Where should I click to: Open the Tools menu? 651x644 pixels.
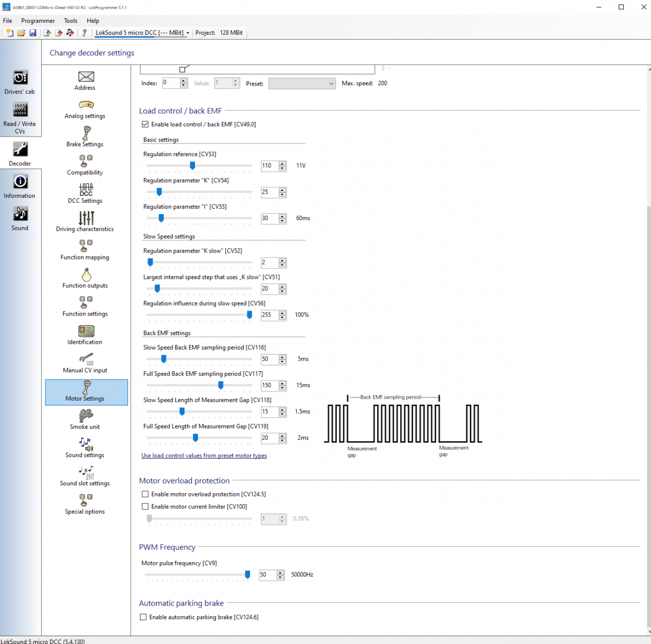click(71, 21)
